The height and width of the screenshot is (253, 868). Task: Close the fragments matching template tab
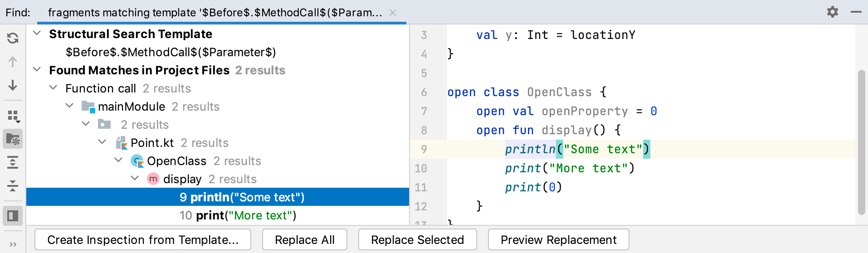click(x=393, y=13)
